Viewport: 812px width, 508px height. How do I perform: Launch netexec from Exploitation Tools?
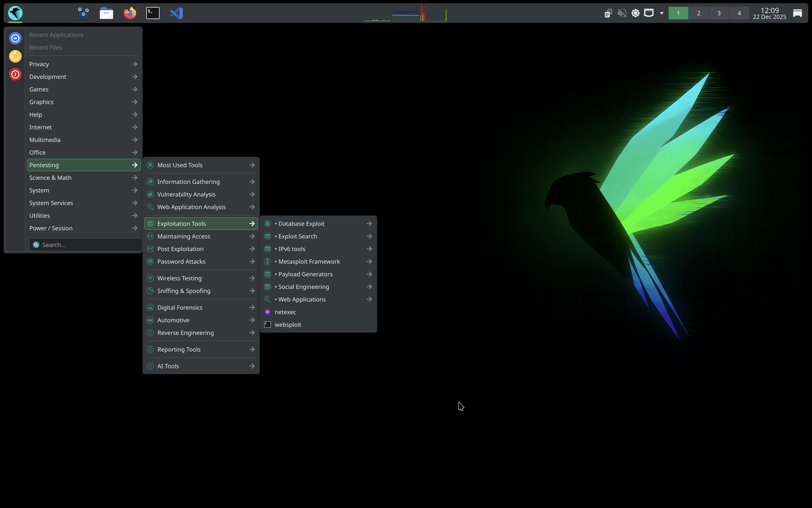tap(285, 312)
